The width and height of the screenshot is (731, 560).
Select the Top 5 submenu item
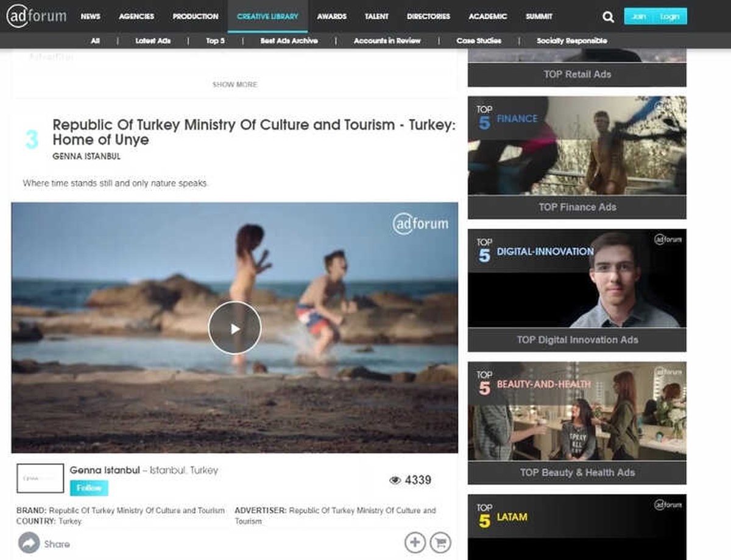tap(216, 41)
